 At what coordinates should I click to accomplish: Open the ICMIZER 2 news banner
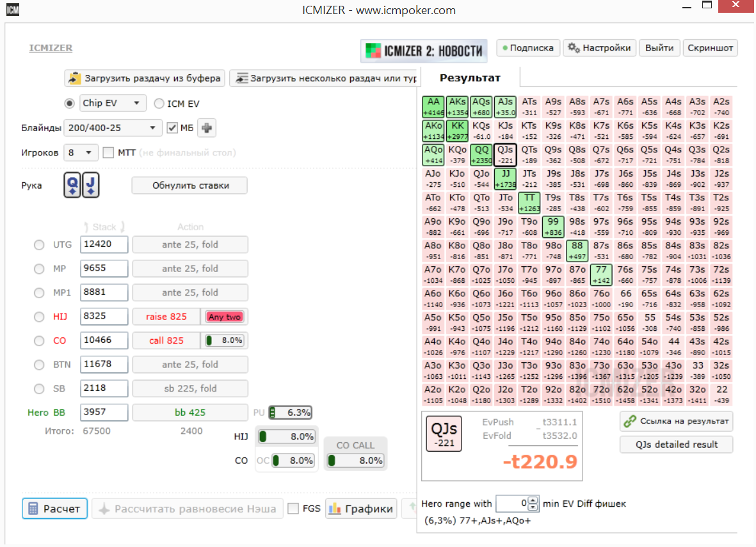[424, 51]
